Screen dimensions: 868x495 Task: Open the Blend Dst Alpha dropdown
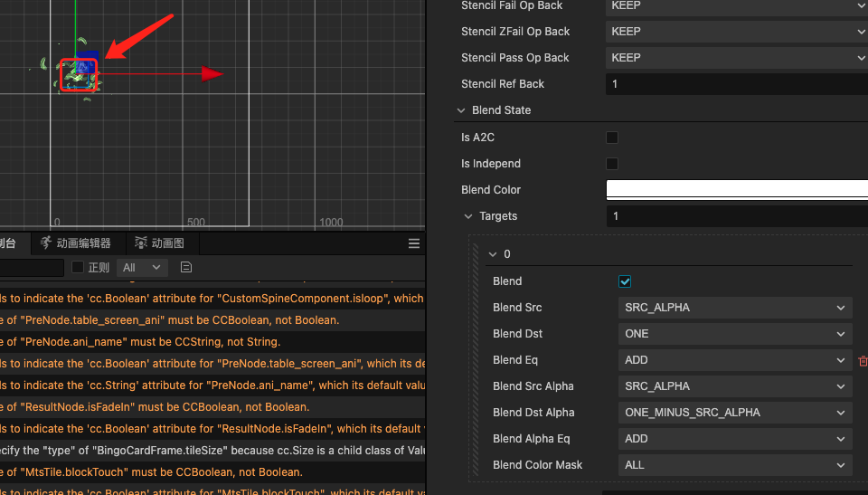pyautogui.click(x=734, y=413)
